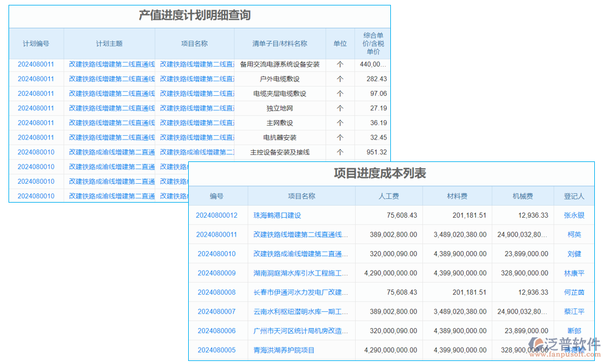
Task: Open plan number 2024080011 in the detail query
Action: (x=35, y=64)
